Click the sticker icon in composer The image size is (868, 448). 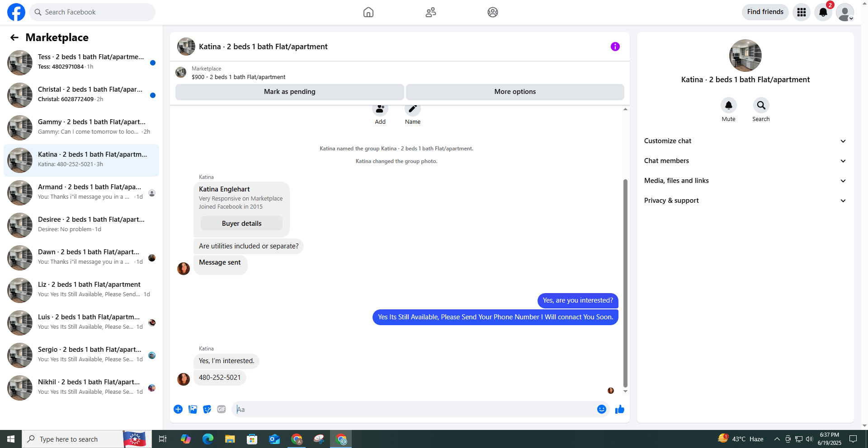207,409
